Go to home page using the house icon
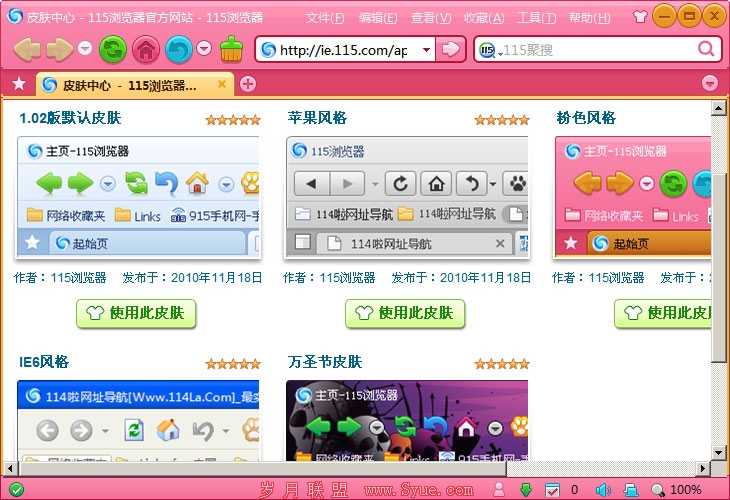730x500 pixels. coord(146,49)
